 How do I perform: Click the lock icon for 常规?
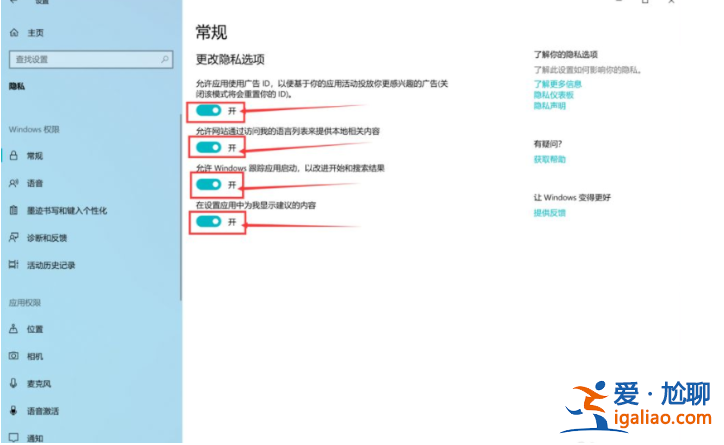coord(14,156)
